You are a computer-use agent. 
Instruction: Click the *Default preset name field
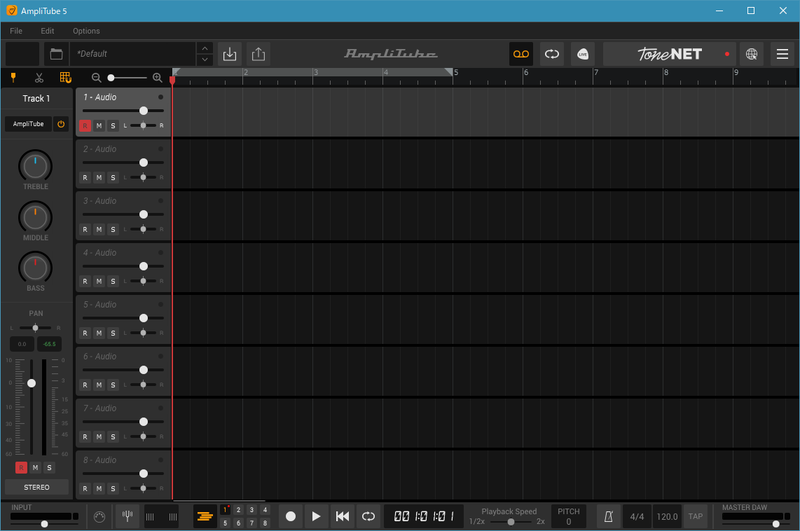pos(133,54)
